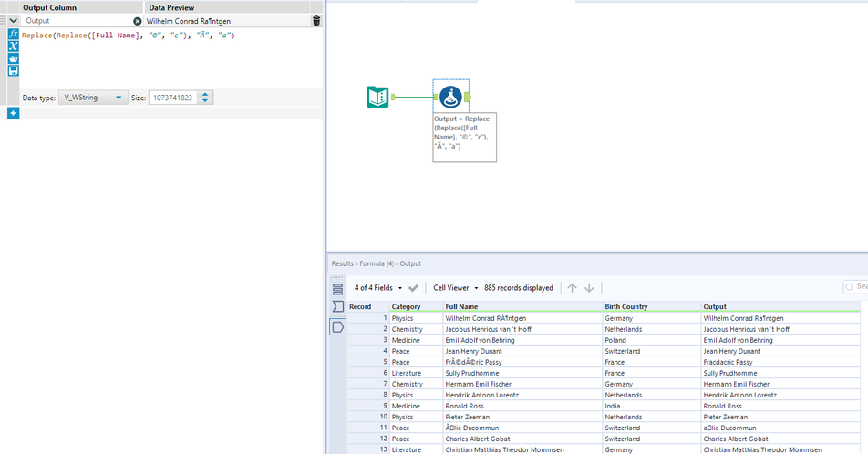Show the Results messages list icon

tap(337, 289)
